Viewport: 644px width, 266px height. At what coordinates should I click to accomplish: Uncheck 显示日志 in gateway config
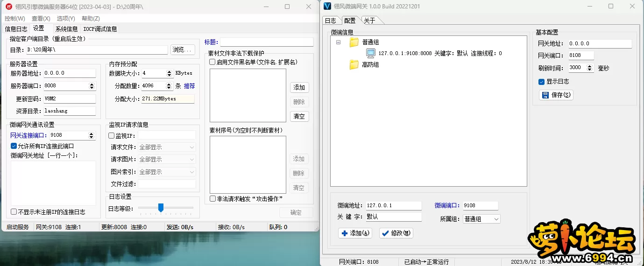[x=542, y=81]
